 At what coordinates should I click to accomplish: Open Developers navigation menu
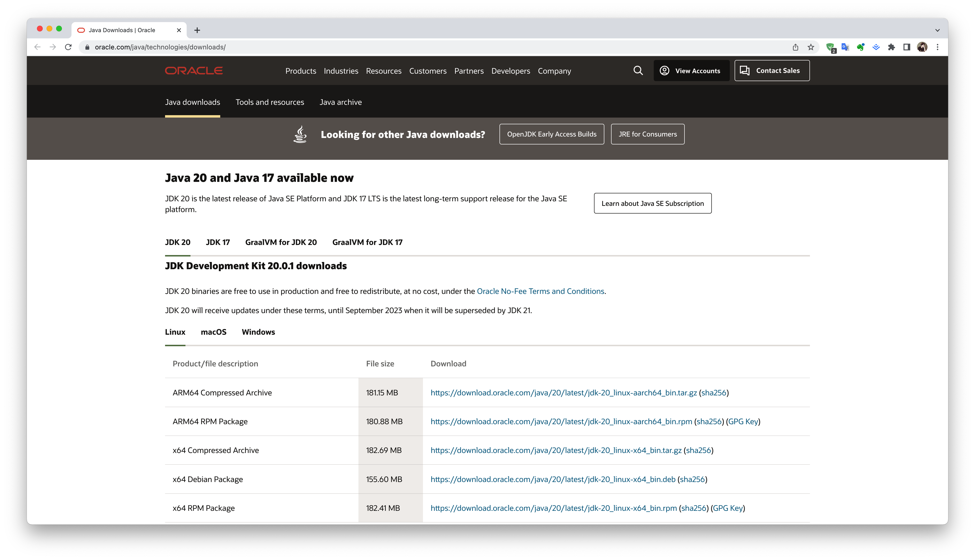coord(510,71)
